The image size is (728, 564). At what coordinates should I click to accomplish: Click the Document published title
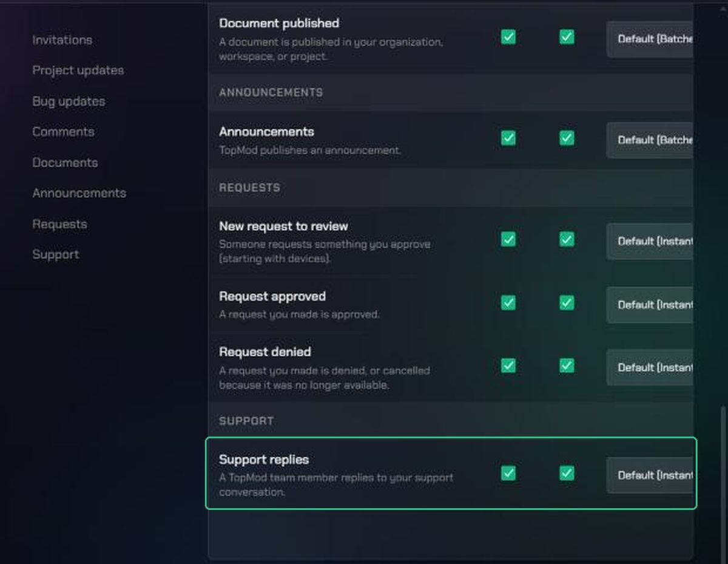pyautogui.click(x=279, y=23)
